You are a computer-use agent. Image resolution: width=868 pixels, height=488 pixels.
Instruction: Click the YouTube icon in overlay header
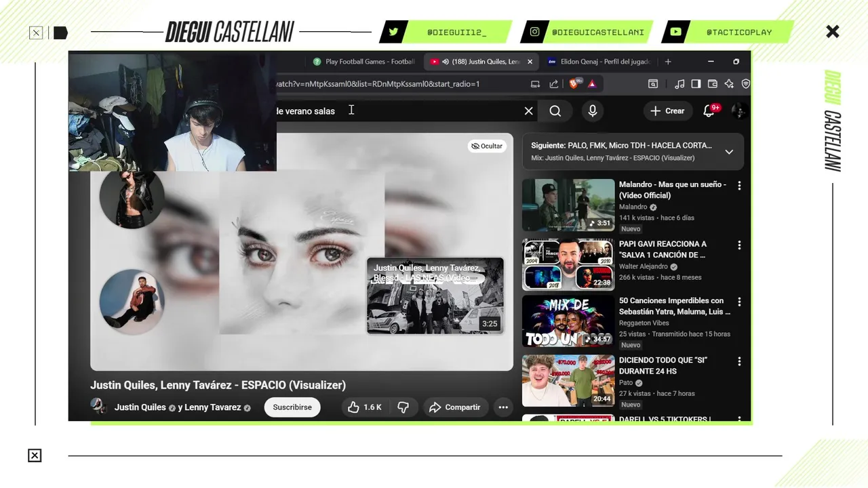click(x=675, y=32)
